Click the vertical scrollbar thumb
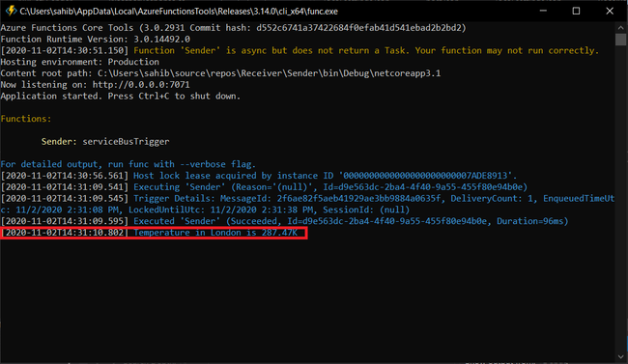Viewport: 628px width, 364px height. 621,40
